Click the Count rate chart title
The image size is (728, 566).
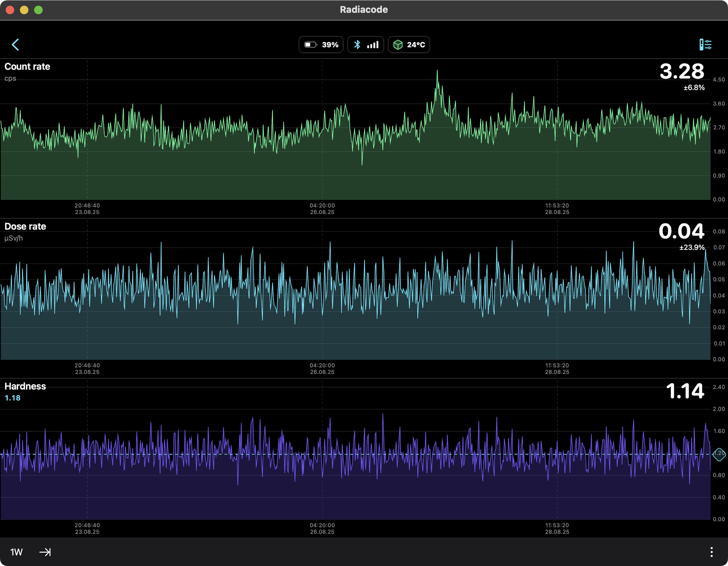[x=27, y=67]
